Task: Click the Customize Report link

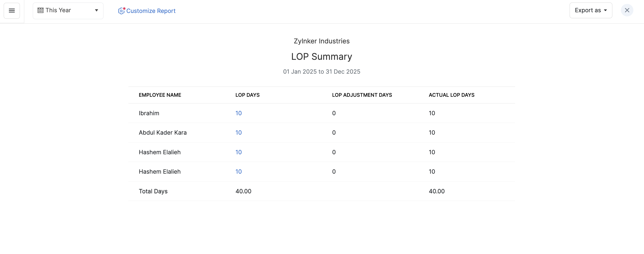Action: pos(151,11)
